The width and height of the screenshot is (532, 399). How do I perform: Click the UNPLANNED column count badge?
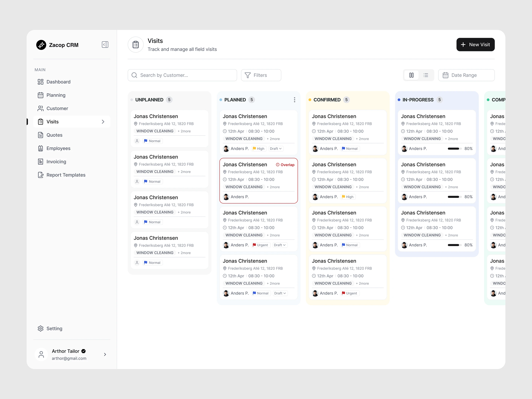pos(169,100)
